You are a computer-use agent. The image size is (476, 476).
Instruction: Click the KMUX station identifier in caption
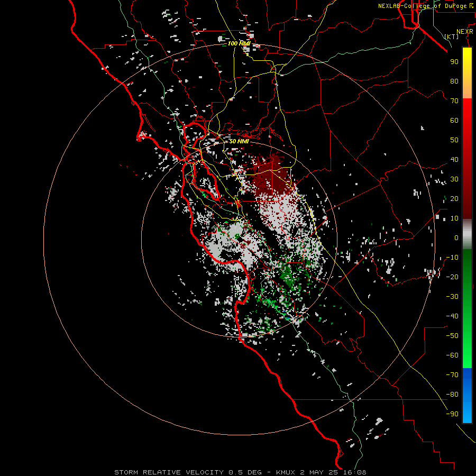286,472
